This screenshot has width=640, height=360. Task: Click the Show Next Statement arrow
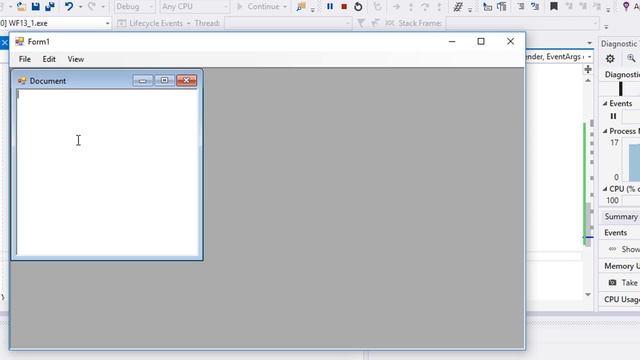[396, 7]
